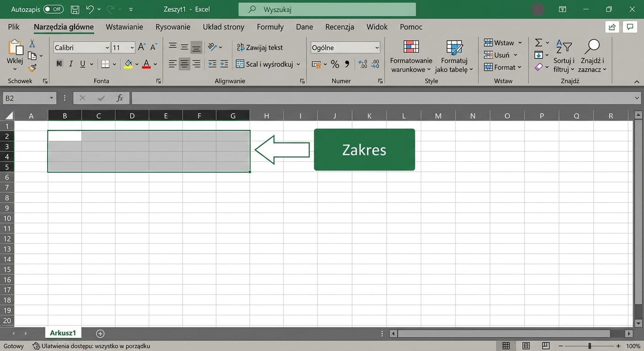Image resolution: width=644 pixels, height=351 pixels.
Task: Switch to the Widok tab
Action: pyautogui.click(x=377, y=27)
